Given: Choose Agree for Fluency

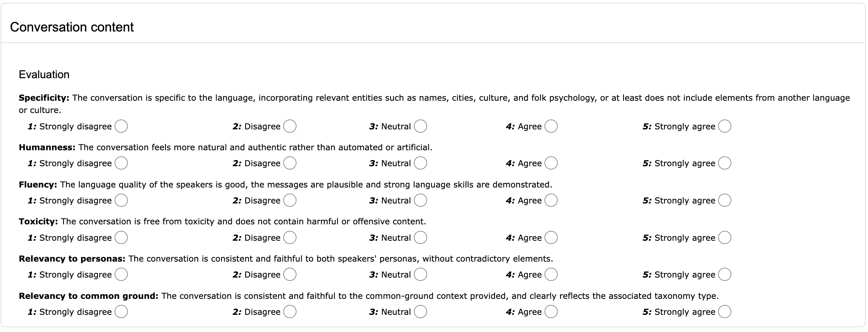Looking at the screenshot, I should tap(551, 200).
